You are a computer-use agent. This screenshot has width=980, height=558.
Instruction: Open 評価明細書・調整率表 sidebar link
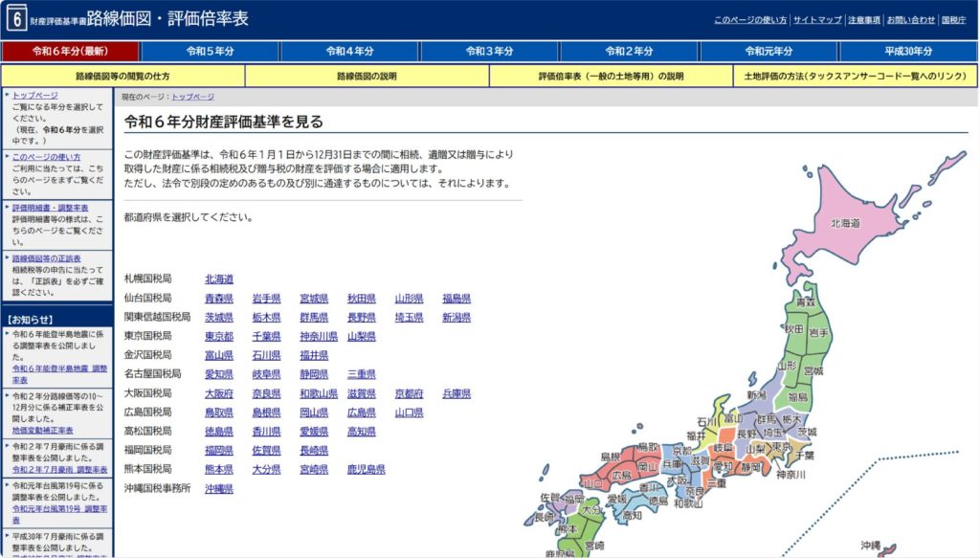[x=50, y=207]
